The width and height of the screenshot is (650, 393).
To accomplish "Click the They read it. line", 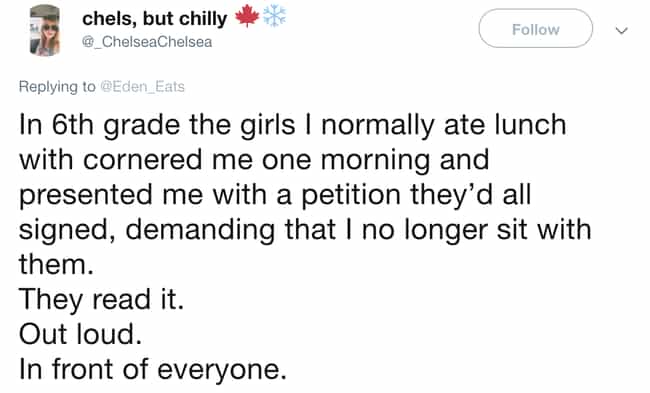I will [101, 299].
